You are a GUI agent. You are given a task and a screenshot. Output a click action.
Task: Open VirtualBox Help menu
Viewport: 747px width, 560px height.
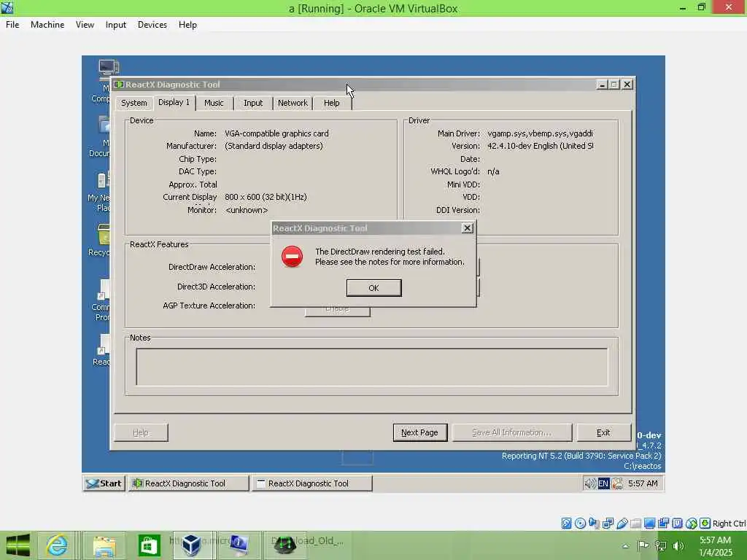187,25
